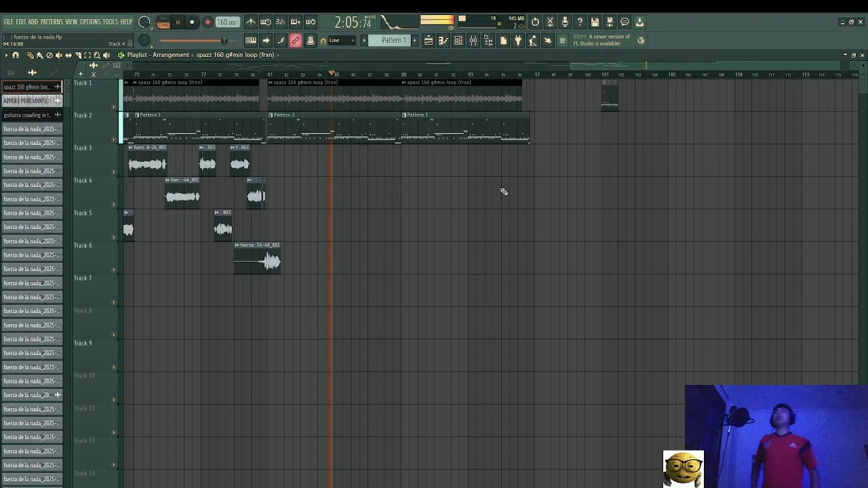Toggle the snap magnet in Playlist toolbar
Screen dimensions: 868x488
[16, 55]
